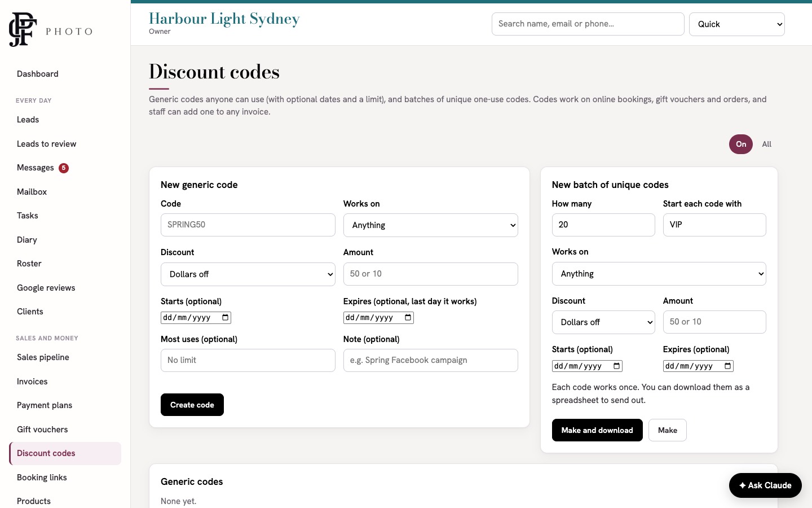Click batch Expires date field
Viewport: 812px width, 508px height.
[x=698, y=366]
